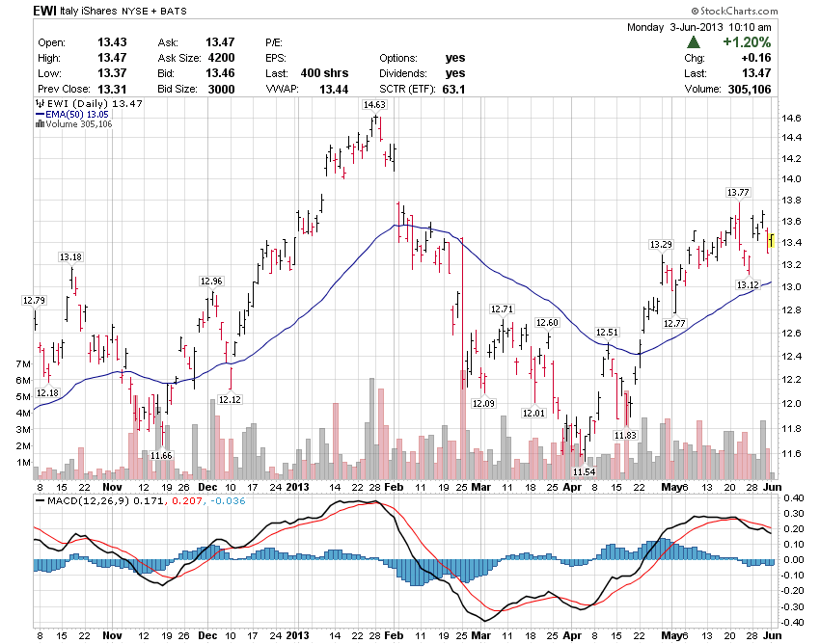820x644 pixels.
Task: Click the 11.83 price label
Action: pos(625,435)
